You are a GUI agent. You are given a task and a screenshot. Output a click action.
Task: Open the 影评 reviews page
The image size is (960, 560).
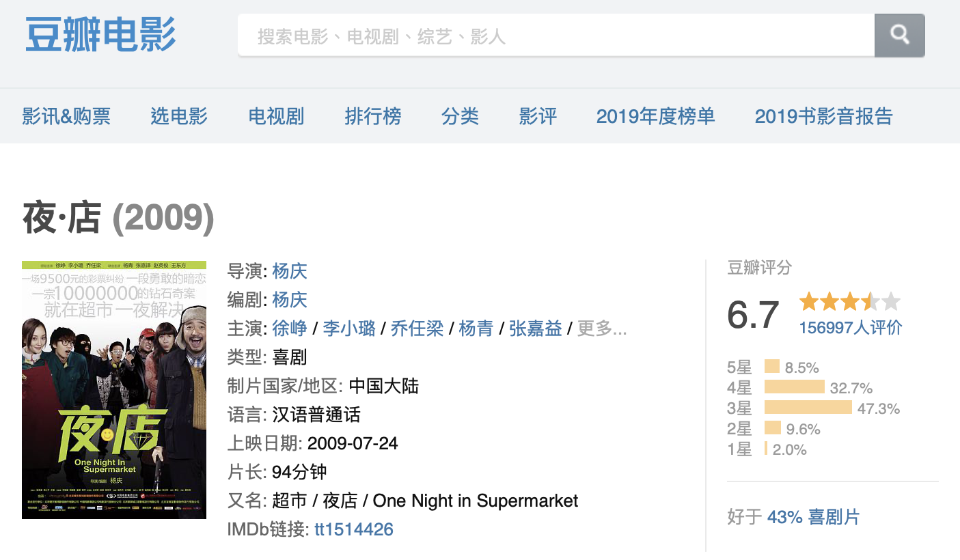(538, 116)
